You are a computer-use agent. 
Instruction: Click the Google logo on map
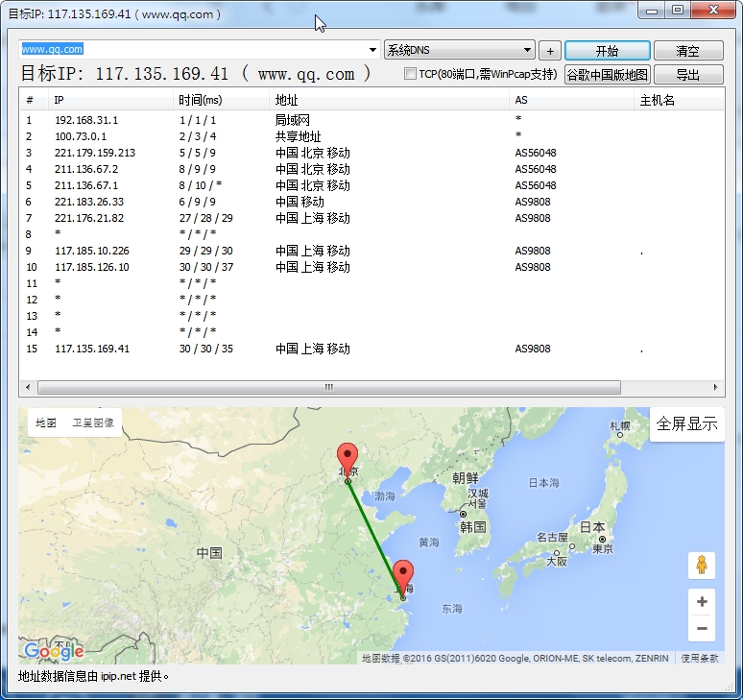tap(54, 651)
